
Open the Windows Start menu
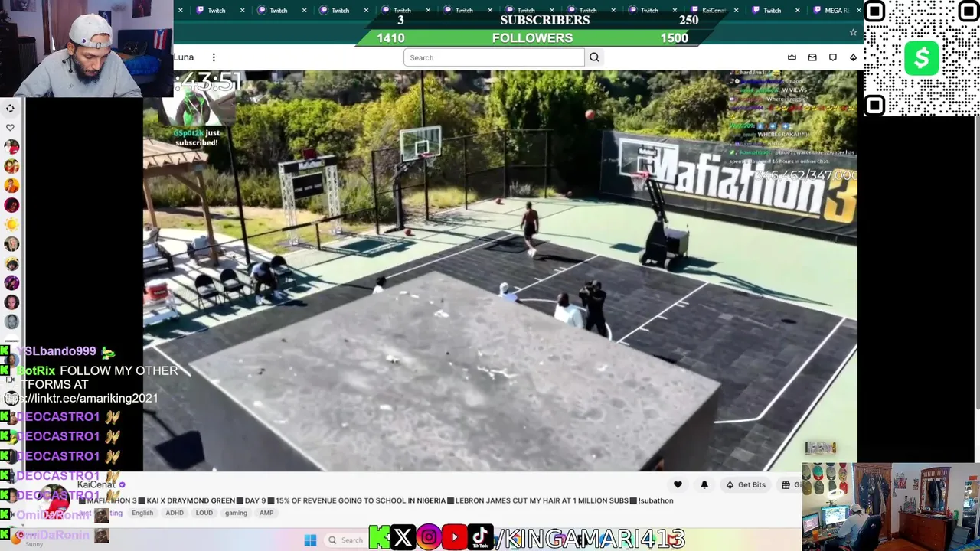(310, 540)
